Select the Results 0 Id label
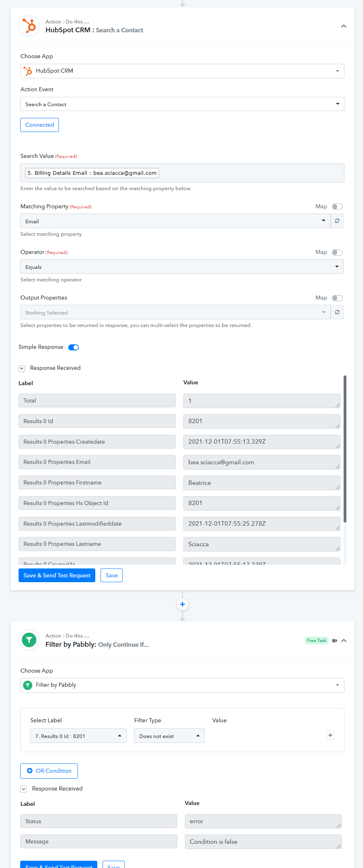 pos(97,421)
